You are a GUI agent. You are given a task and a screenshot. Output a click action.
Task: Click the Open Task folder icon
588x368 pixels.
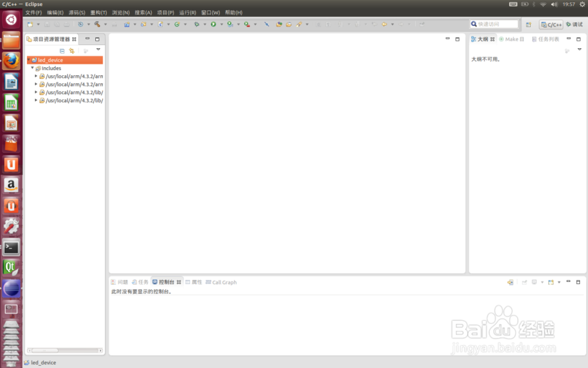click(288, 24)
